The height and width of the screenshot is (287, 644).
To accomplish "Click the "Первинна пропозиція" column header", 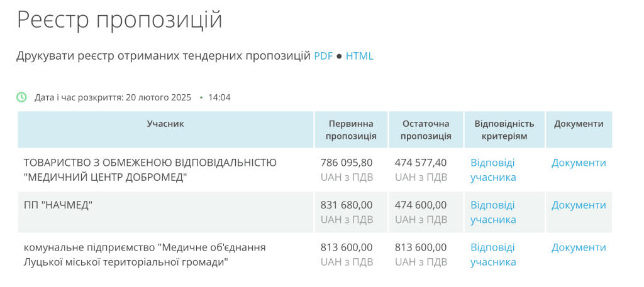I will 351,130.
